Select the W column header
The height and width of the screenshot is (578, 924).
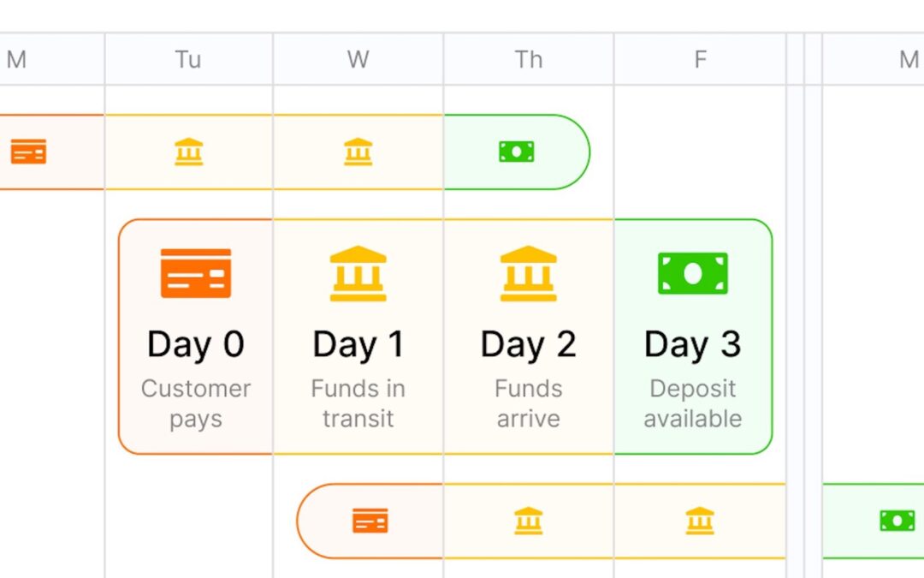point(358,59)
